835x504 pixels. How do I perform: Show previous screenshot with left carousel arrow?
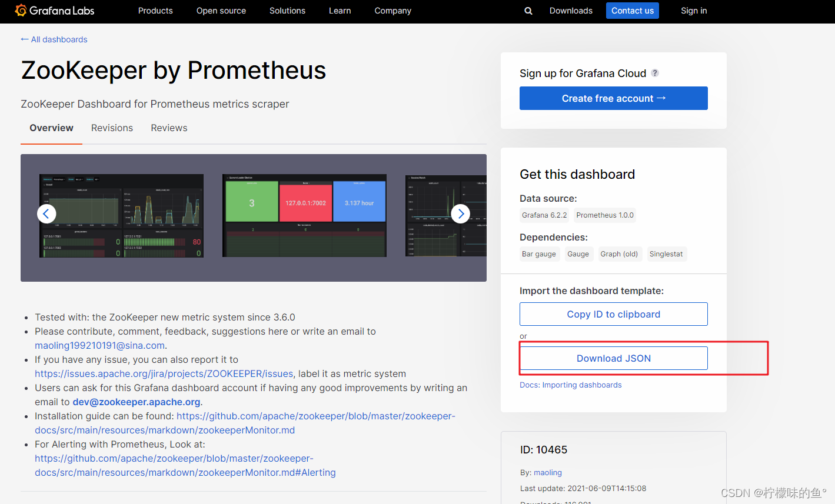tap(46, 213)
